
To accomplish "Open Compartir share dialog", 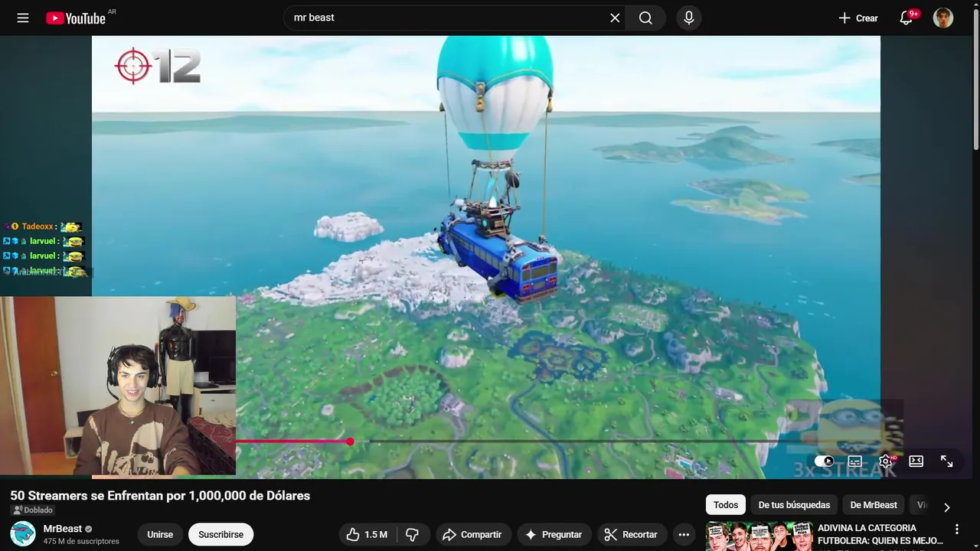I will point(472,534).
